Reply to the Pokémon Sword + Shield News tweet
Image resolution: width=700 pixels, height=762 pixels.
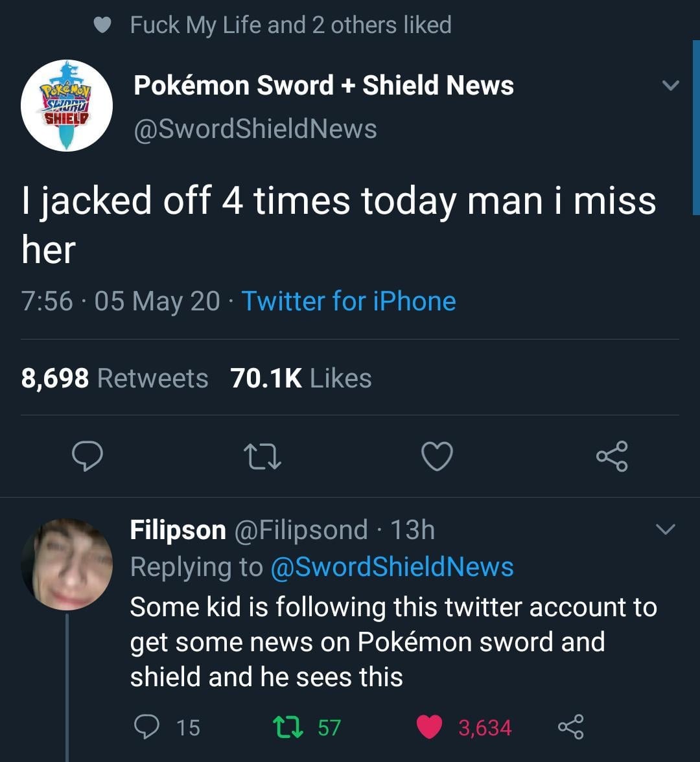tap(87, 457)
